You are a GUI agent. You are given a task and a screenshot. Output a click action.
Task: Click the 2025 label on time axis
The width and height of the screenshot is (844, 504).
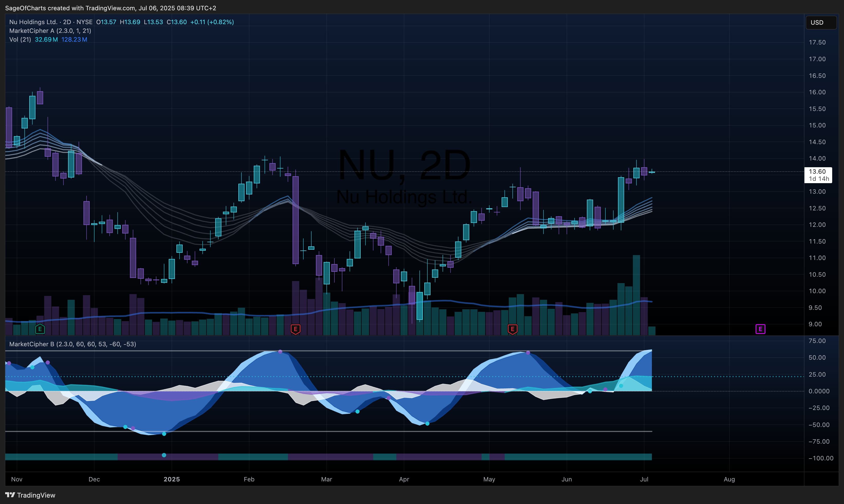(x=172, y=479)
